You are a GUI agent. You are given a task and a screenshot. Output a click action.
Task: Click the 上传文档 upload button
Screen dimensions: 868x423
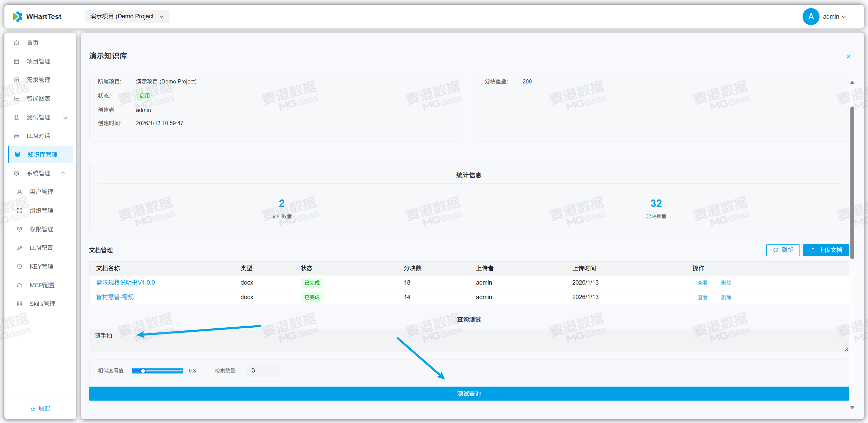click(x=826, y=250)
